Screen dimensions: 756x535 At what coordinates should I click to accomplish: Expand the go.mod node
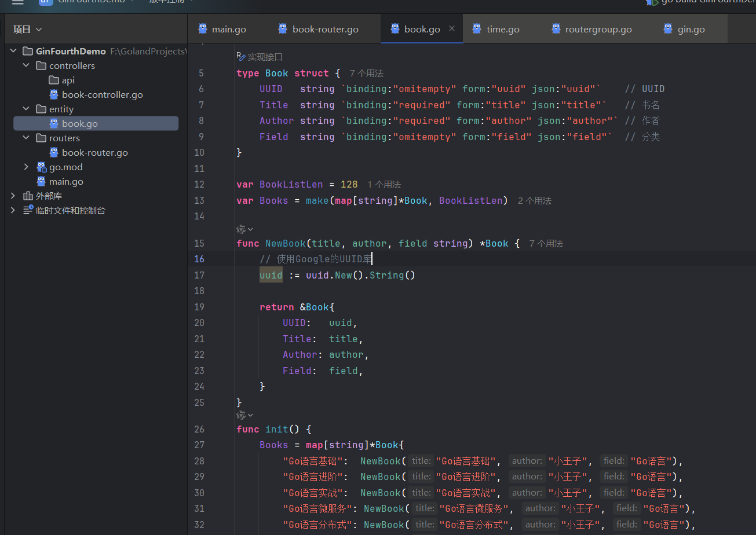tap(25, 167)
